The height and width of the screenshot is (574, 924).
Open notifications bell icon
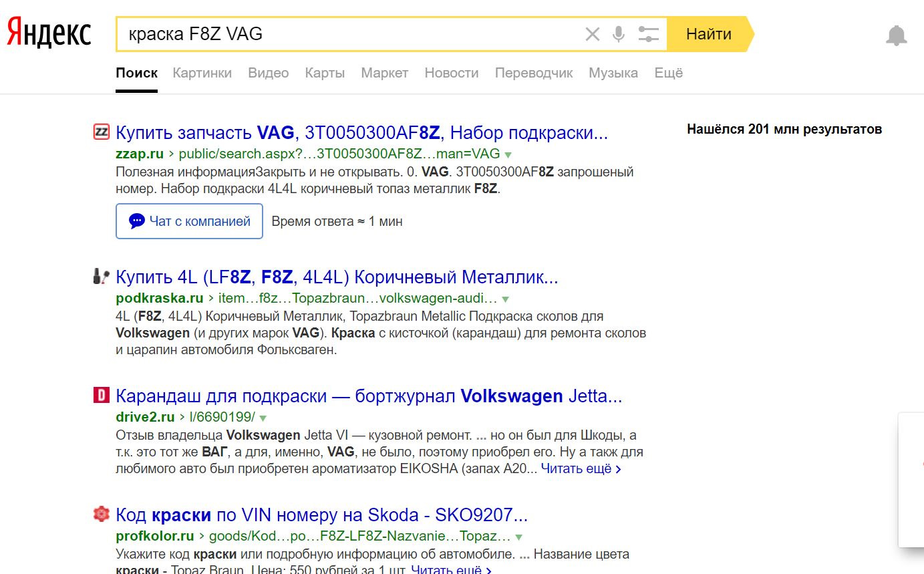tap(897, 35)
